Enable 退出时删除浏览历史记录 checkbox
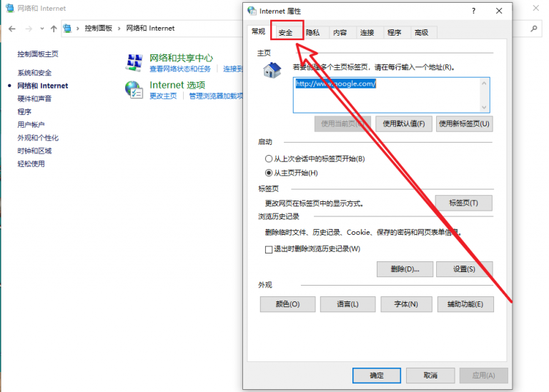Viewport: 549px width, 392px height. pyautogui.click(x=269, y=249)
